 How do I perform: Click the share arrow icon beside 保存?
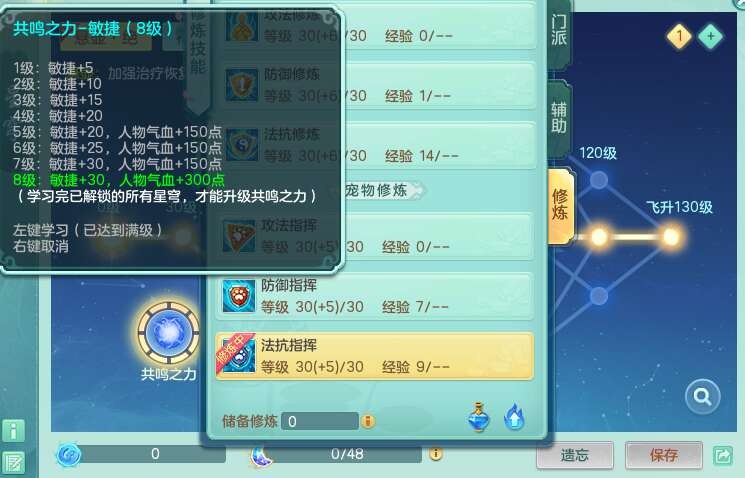point(723,456)
